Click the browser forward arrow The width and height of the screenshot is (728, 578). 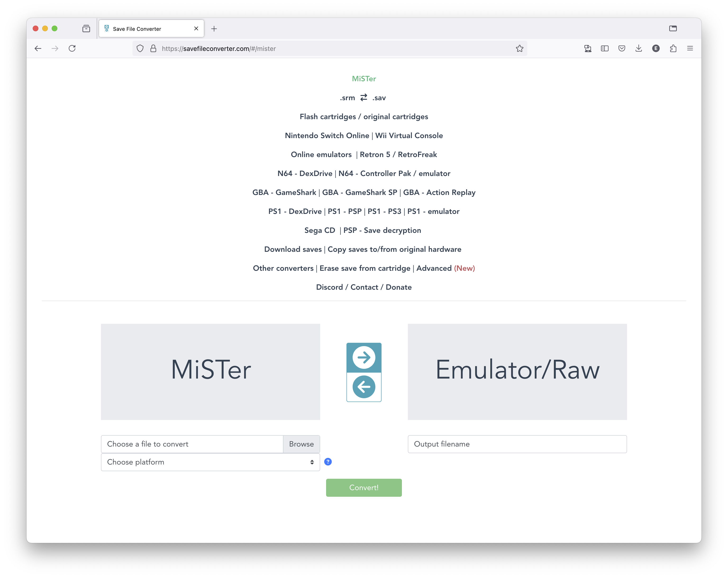(55, 48)
